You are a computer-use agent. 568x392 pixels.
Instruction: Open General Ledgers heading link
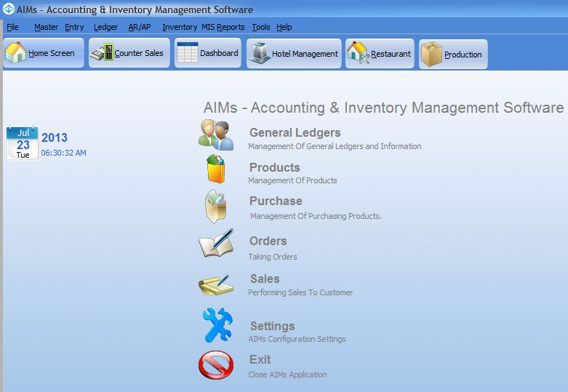pyautogui.click(x=295, y=132)
